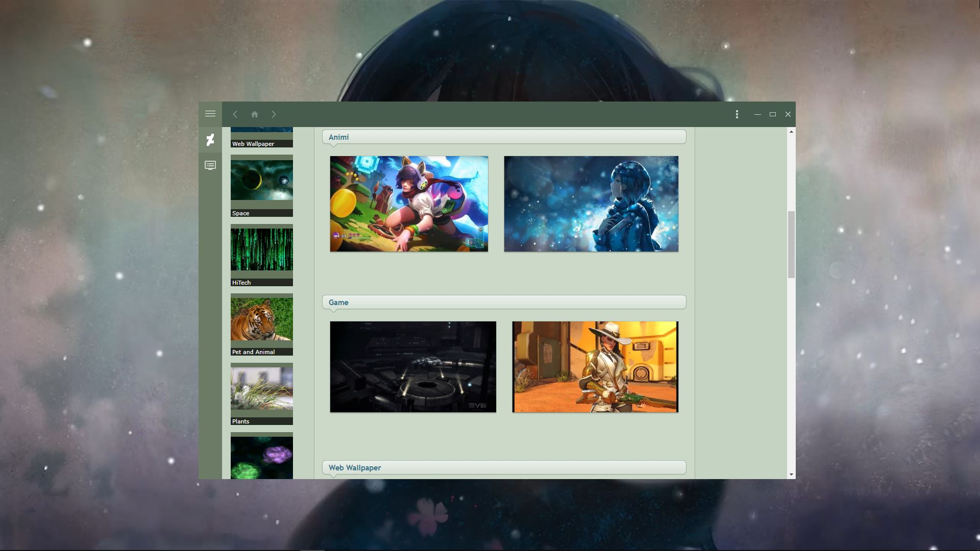Minimize the wallpaper app window
Image resolution: width=980 pixels, height=551 pixels.
point(758,114)
